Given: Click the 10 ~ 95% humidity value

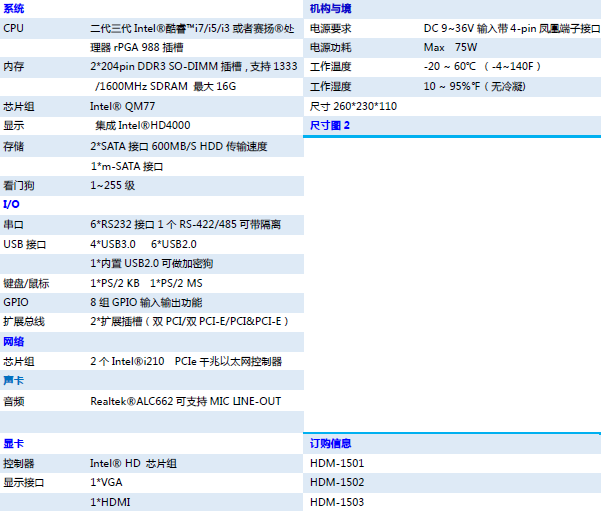Looking at the screenshot, I should coord(475,86).
